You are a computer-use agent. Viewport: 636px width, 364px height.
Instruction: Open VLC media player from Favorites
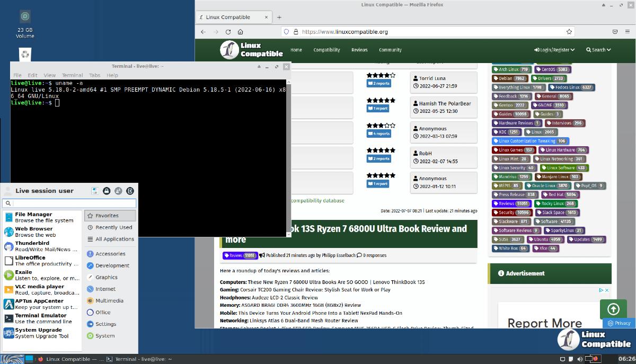pos(40,289)
